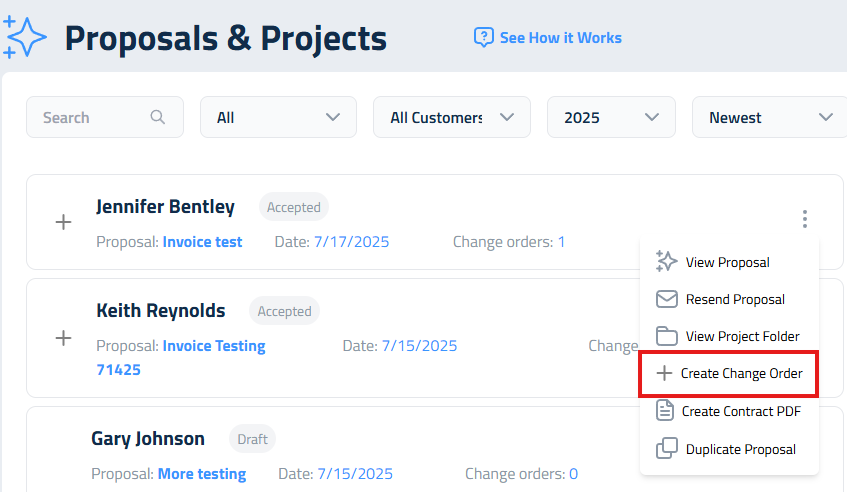Click into the Search input field
Viewport: 847px width, 492px height.
click(x=92, y=117)
